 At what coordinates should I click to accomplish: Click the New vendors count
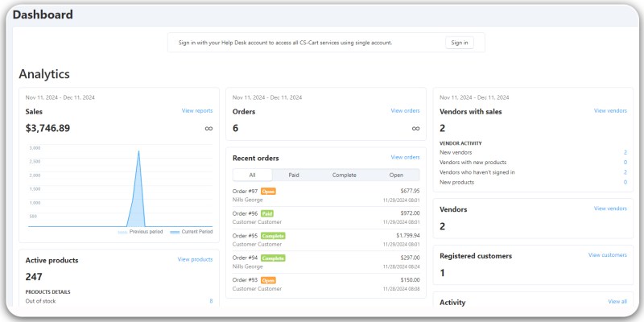625,152
